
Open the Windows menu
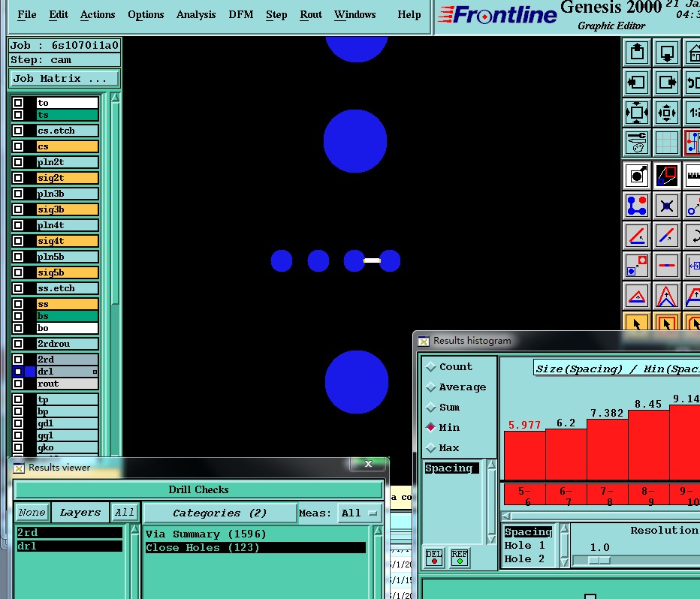point(355,15)
